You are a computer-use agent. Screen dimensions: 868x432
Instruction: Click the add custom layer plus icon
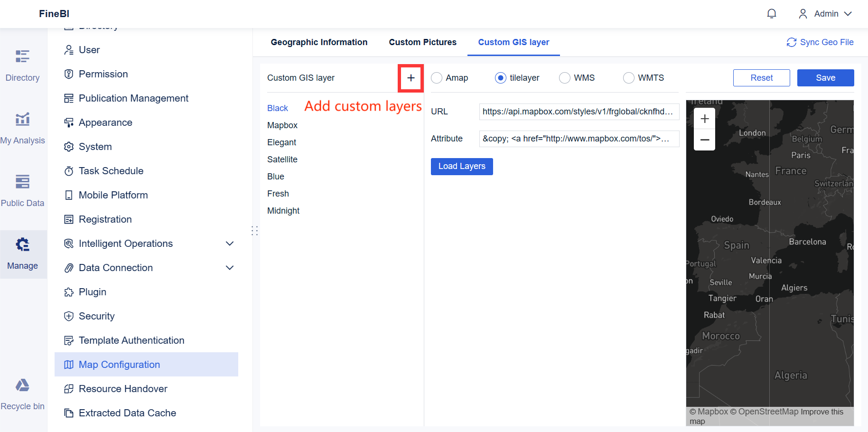tap(411, 78)
